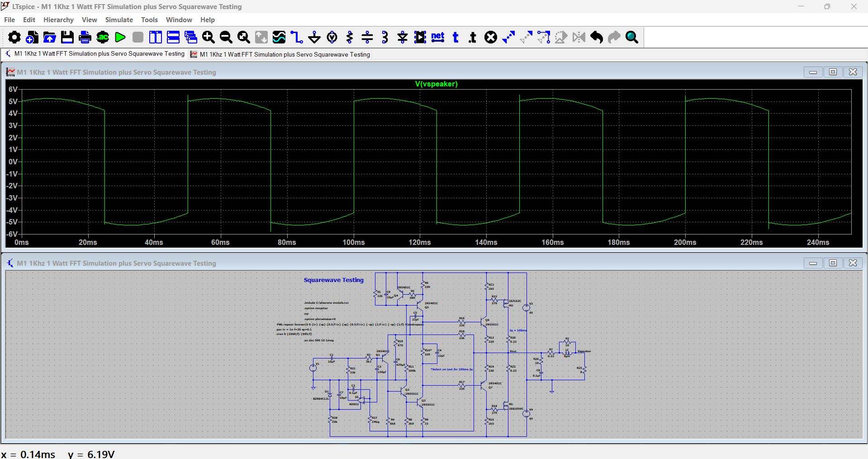Select the Net label tool

click(x=438, y=37)
